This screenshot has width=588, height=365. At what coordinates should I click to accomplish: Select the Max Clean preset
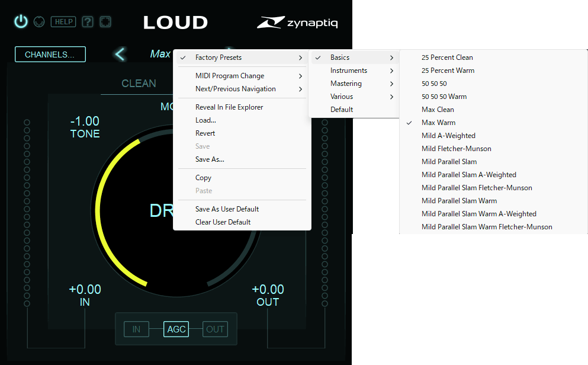click(493, 110)
